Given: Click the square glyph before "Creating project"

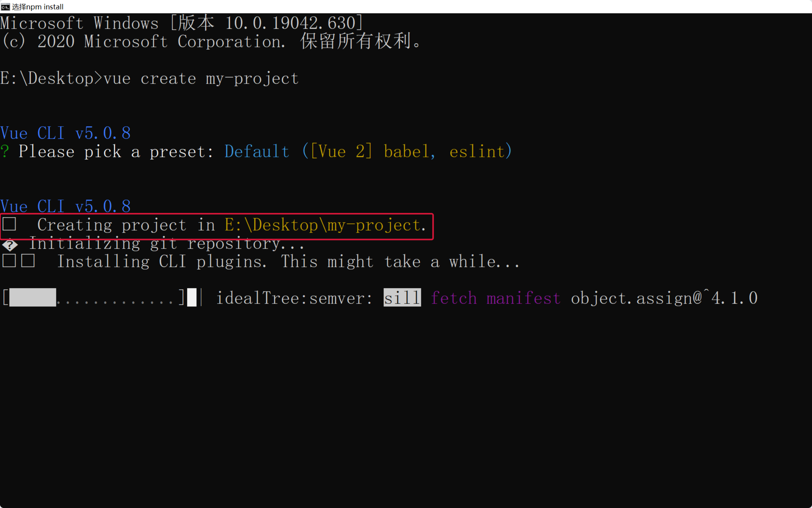Looking at the screenshot, I should [9, 224].
